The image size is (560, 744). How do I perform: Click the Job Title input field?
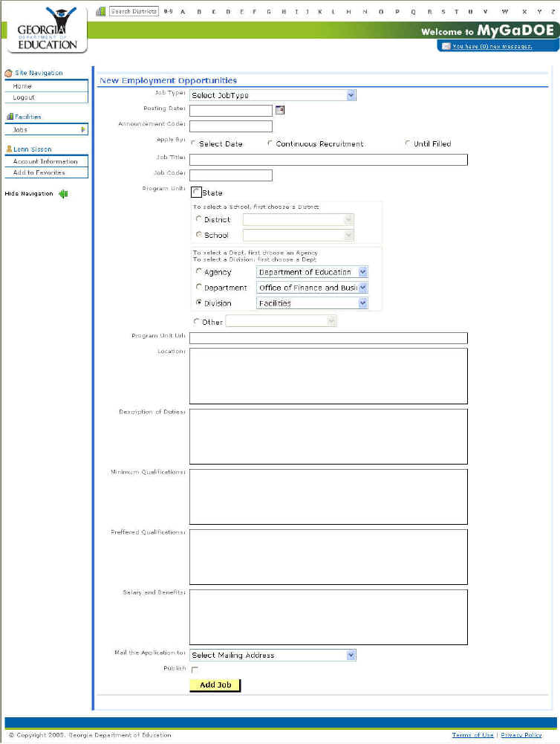328,159
